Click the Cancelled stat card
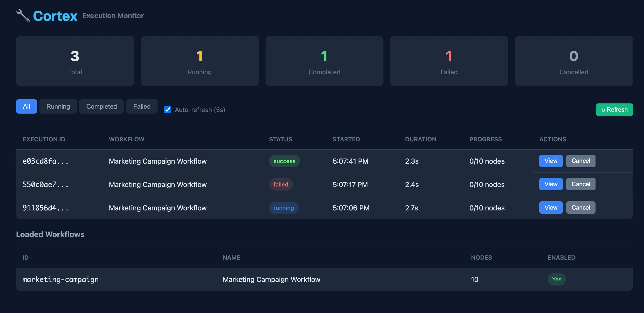Screen dimensions: 644x313 point(574,61)
